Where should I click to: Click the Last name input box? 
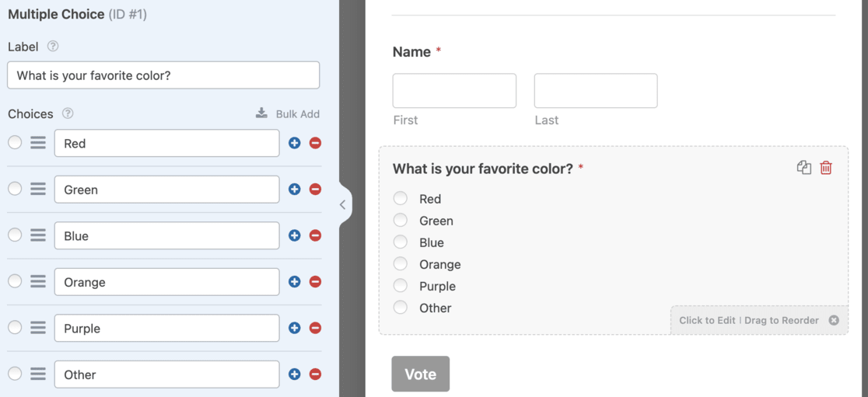(x=596, y=91)
